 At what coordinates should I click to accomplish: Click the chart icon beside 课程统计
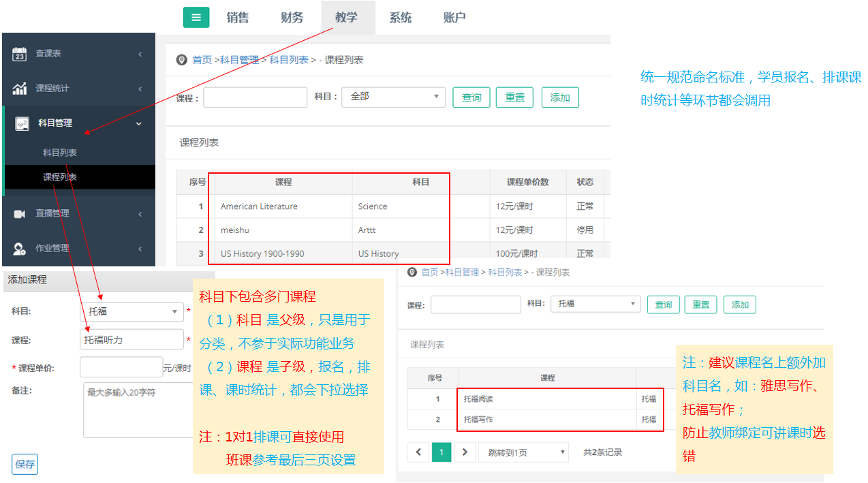pyautogui.click(x=20, y=89)
